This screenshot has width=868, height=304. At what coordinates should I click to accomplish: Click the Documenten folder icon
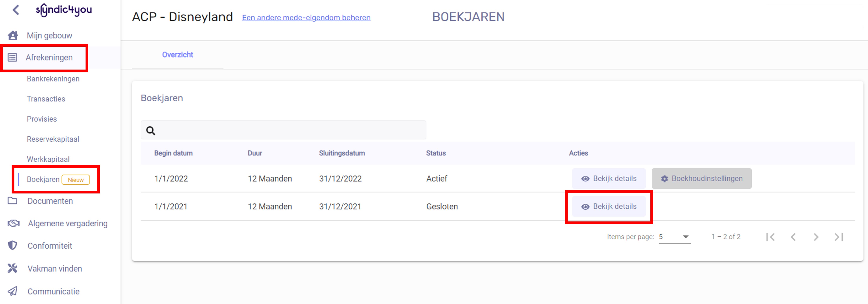[x=12, y=201]
